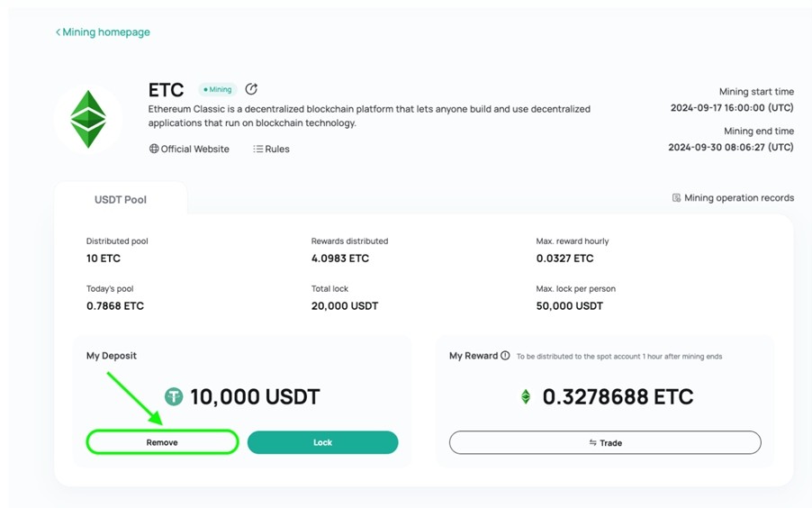Go back via Mining homepage chevron
Image resolution: width=812 pixels, height=508 pixels.
tap(58, 32)
